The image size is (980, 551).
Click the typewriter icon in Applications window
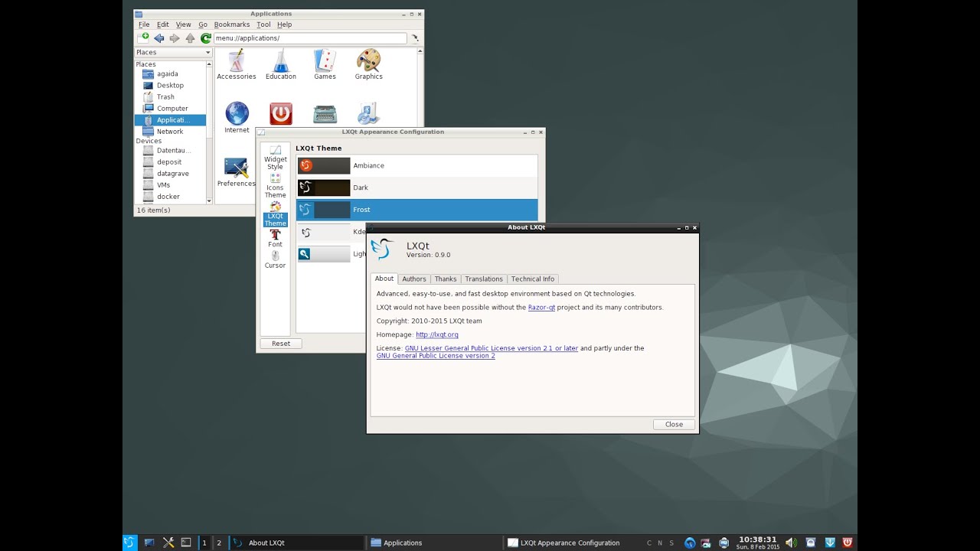325,114
